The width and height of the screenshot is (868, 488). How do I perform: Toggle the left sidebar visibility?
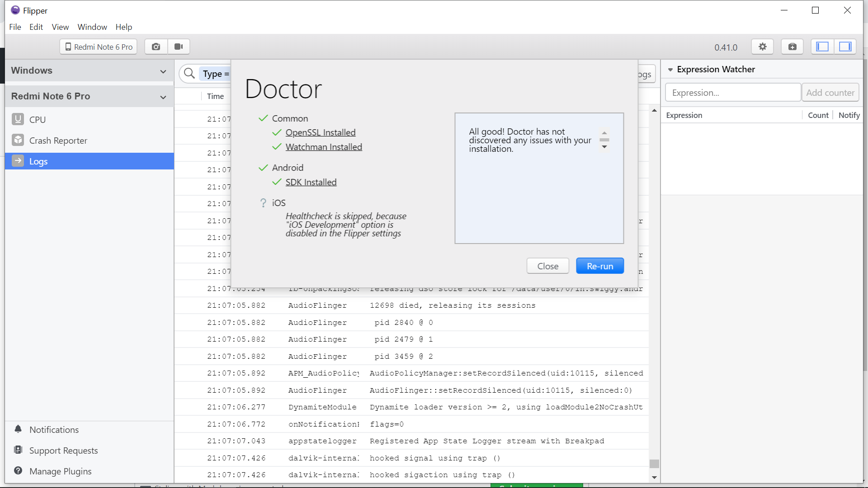tap(822, 47)
